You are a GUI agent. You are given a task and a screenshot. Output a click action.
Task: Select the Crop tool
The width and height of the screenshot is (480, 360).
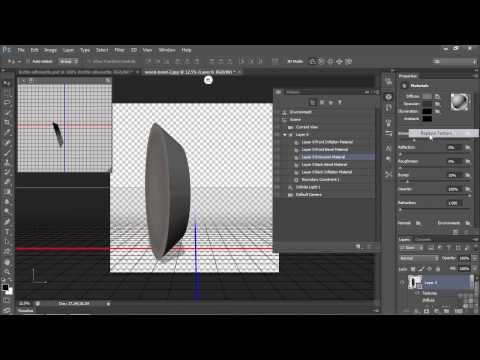click(7, 122)
